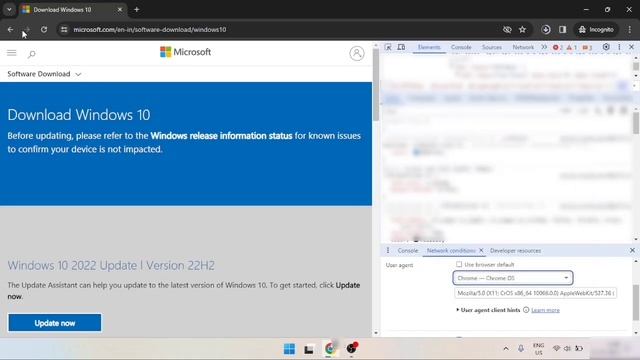Show hidden system tray icons
Screen dimensions: 640x360
coord(506,349)
